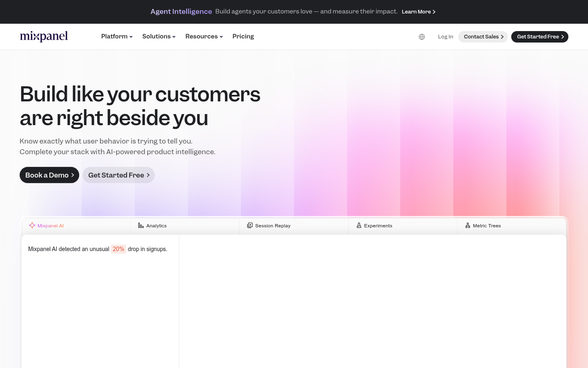Viewport: 588px width, 368px height.
Task: Switch to the Session Replay tab
Action: click(294, 226)
